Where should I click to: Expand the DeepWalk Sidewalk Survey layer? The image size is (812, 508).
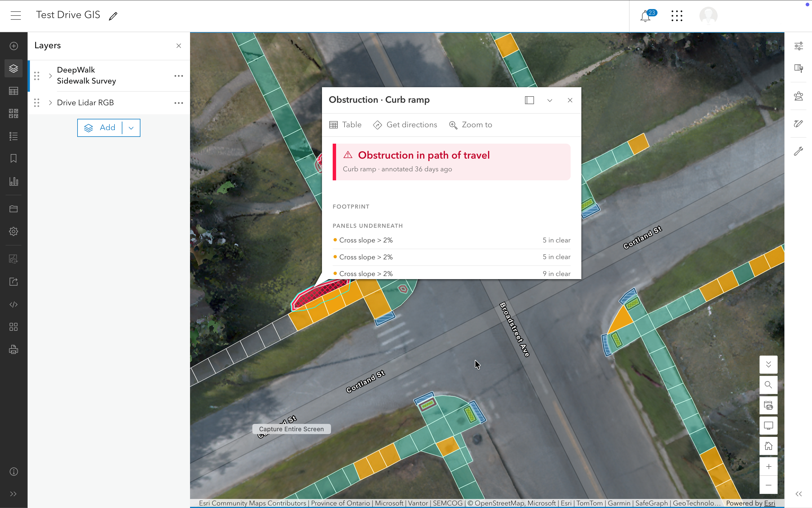click(50, 76)
